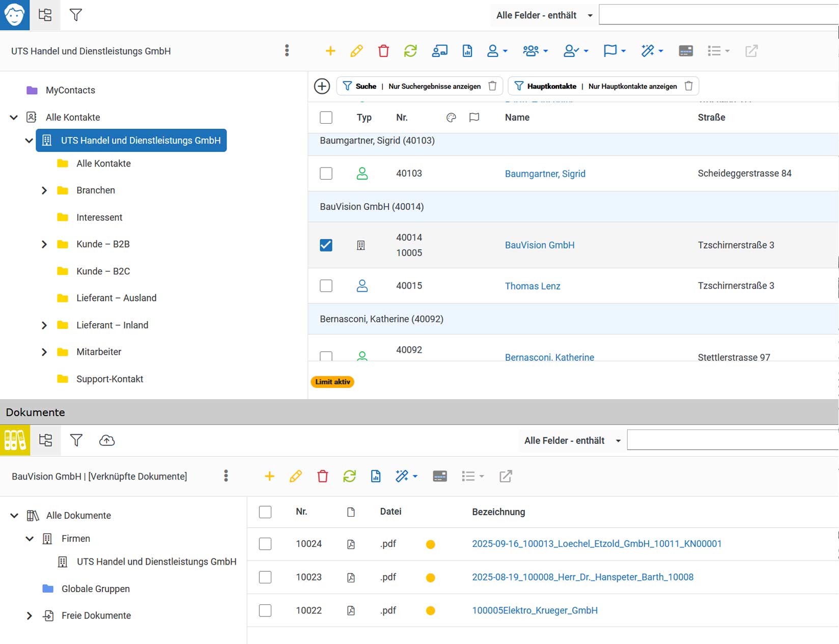Screen dimensions: 839x644
Task: Open document link 100005Elektro_Krueger_GmbH
Action: (x=535, y=610)
